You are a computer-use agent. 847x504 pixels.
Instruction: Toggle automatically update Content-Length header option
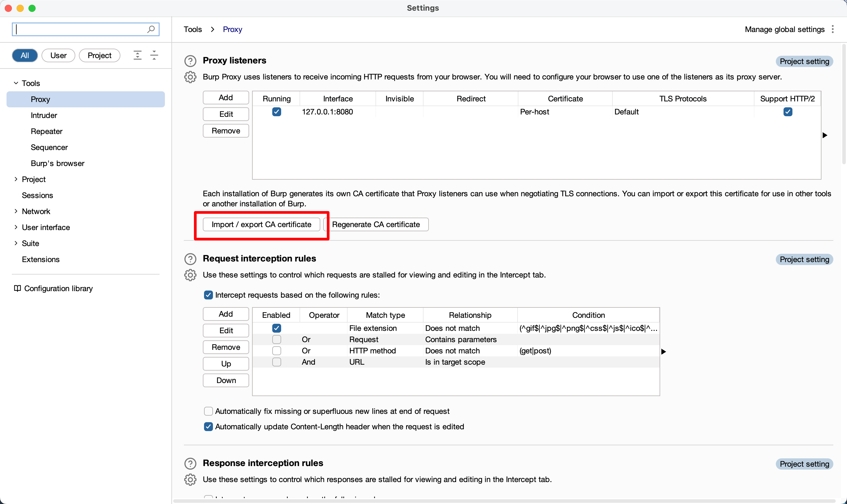(x=208, y=427)
